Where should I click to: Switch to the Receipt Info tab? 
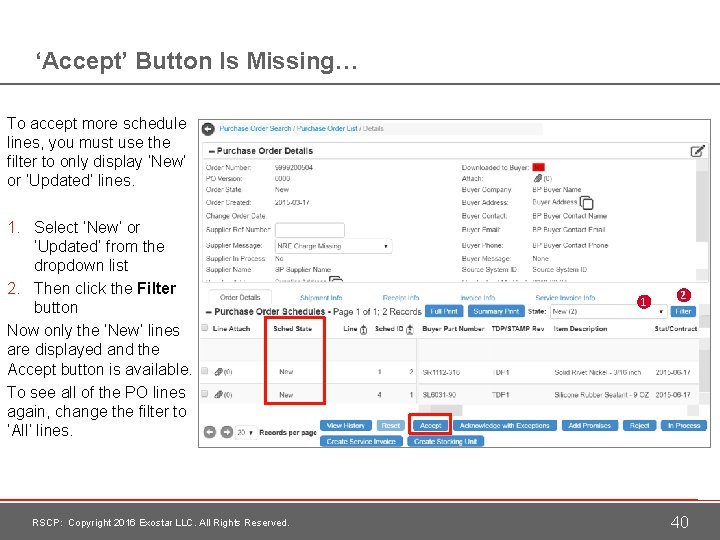click(x=401, y=298)
